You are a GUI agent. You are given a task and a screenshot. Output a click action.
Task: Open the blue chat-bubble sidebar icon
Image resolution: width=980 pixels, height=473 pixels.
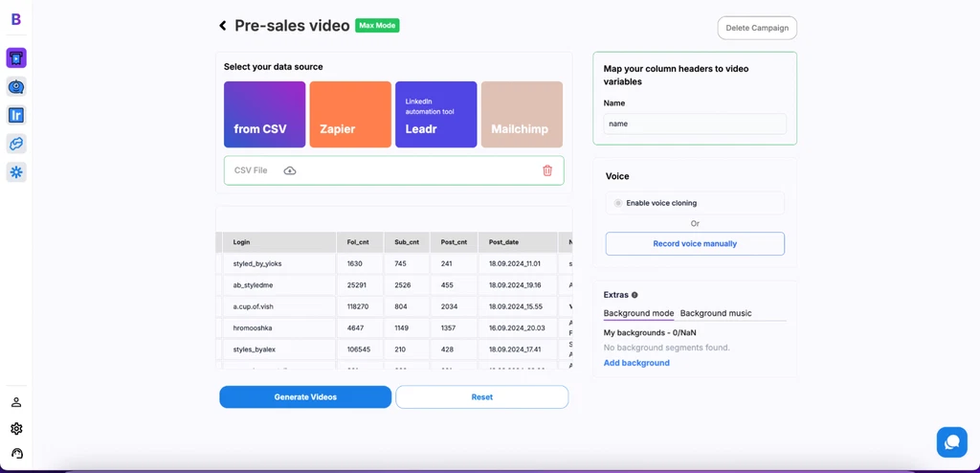point(16,87)
